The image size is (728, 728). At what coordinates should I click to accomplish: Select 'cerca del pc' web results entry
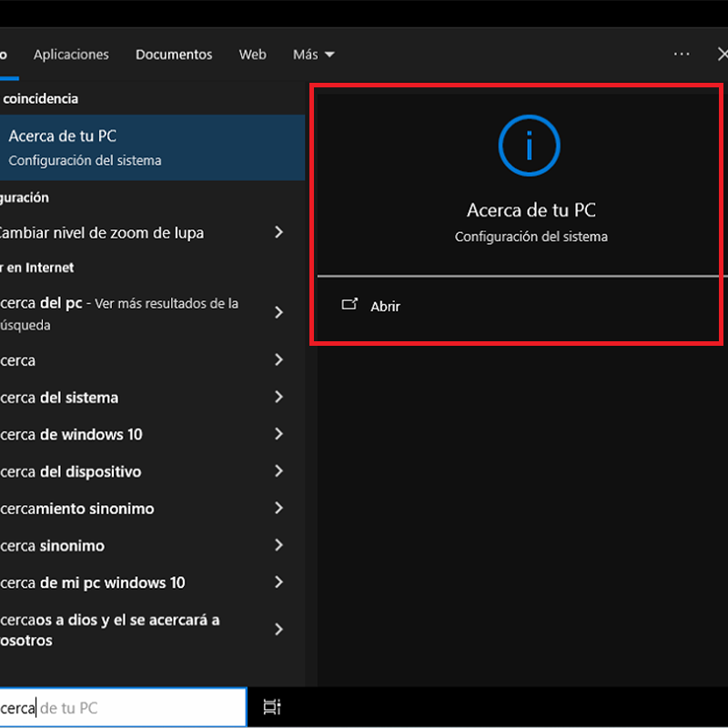[x=119, y=314]
